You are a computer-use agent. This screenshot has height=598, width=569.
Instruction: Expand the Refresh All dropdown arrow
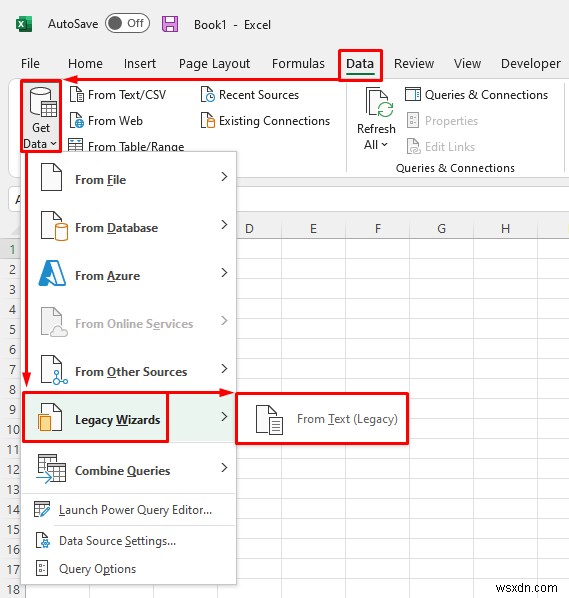384,145
